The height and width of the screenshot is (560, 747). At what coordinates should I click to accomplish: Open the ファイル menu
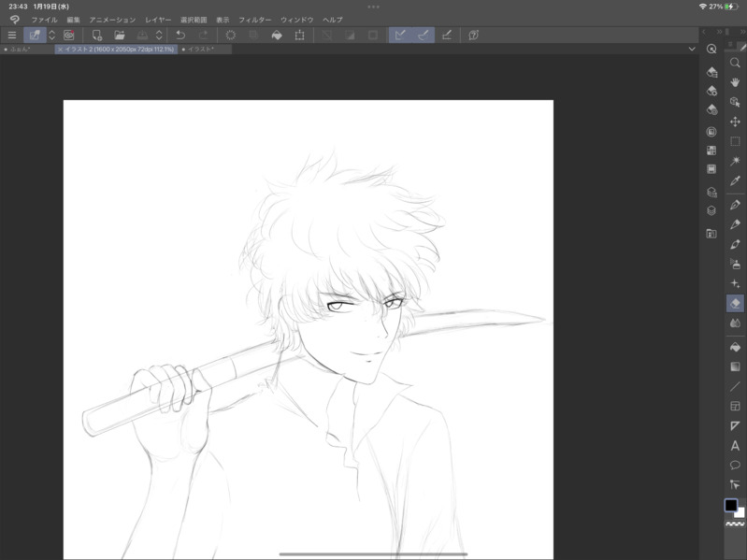pos(44,20)
